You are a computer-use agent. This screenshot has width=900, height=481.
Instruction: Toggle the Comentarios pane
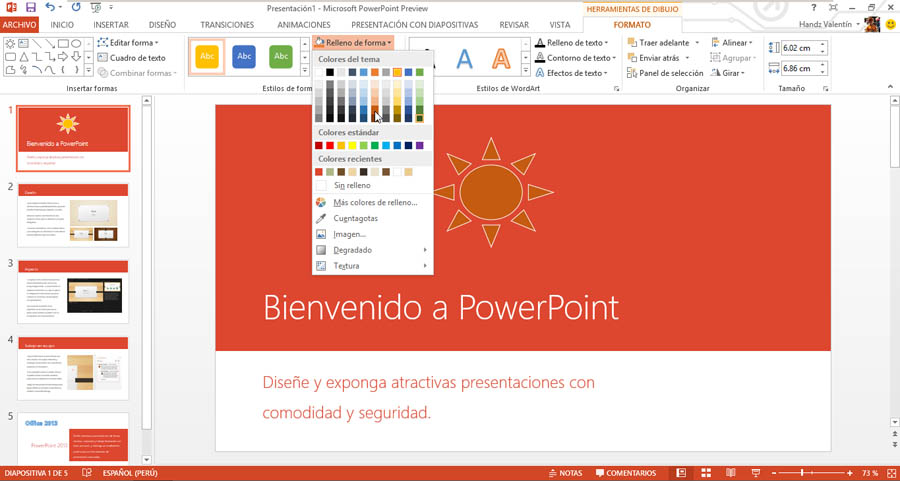(x=625, y=472)
